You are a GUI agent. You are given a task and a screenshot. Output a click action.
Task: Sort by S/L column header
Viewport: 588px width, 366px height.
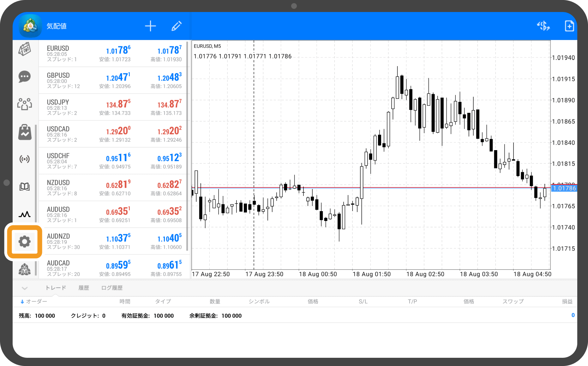pos(363,302)
